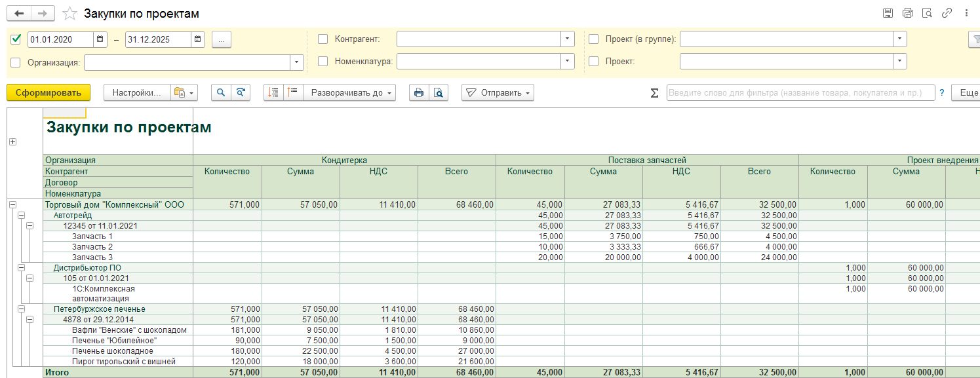This screenshot has width=980, height=378.
Task: Open calendar picker for start date 01.01.2020
Action: pos(100,39)
